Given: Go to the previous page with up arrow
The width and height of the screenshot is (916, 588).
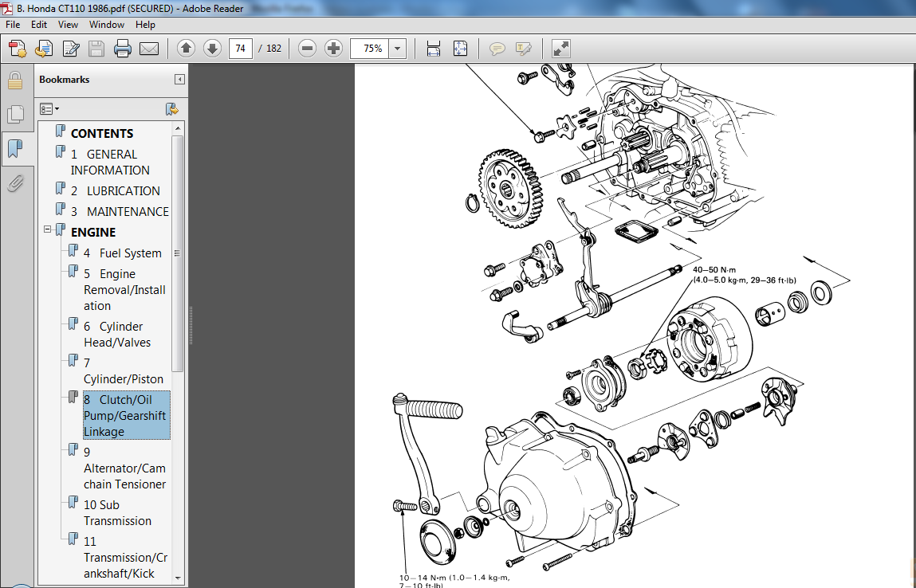Looking at the screenshot, I should (186, 49).
